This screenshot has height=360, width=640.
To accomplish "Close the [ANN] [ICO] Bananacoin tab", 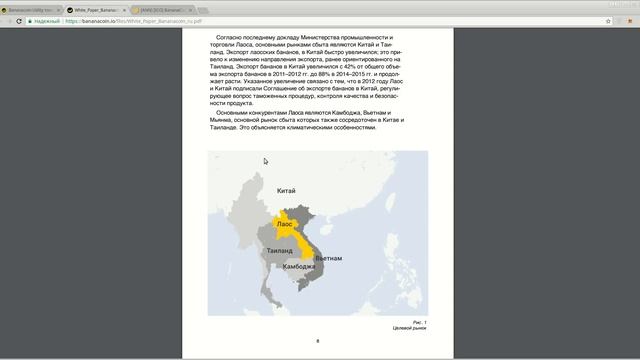I will [190, 10].
